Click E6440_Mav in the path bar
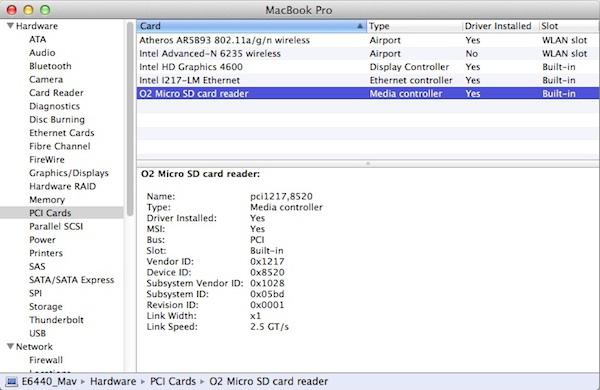This screenshot has height=390, width=600. pos(49,381)
